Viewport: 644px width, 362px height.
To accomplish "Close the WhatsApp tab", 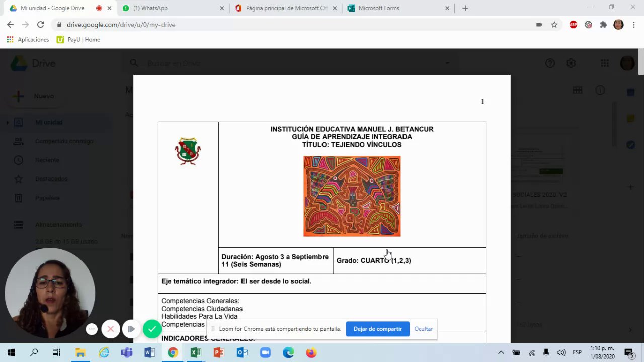I will click(222, 8).
